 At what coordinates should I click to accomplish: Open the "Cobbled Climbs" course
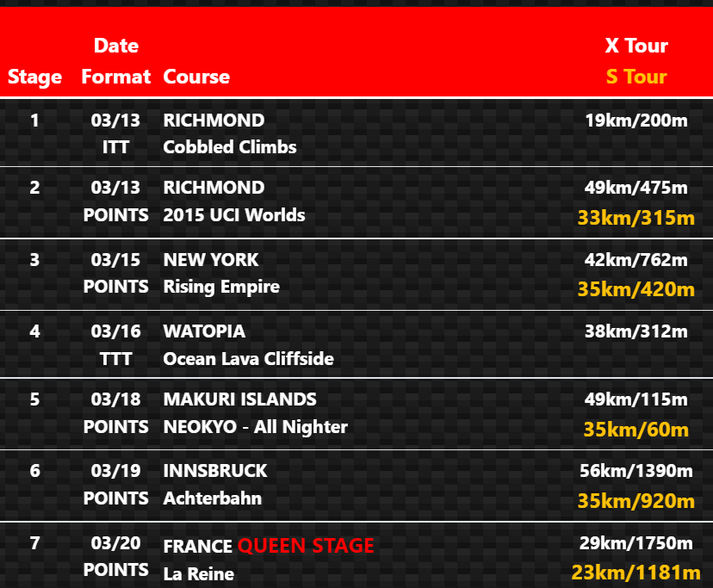click(230, 147)
